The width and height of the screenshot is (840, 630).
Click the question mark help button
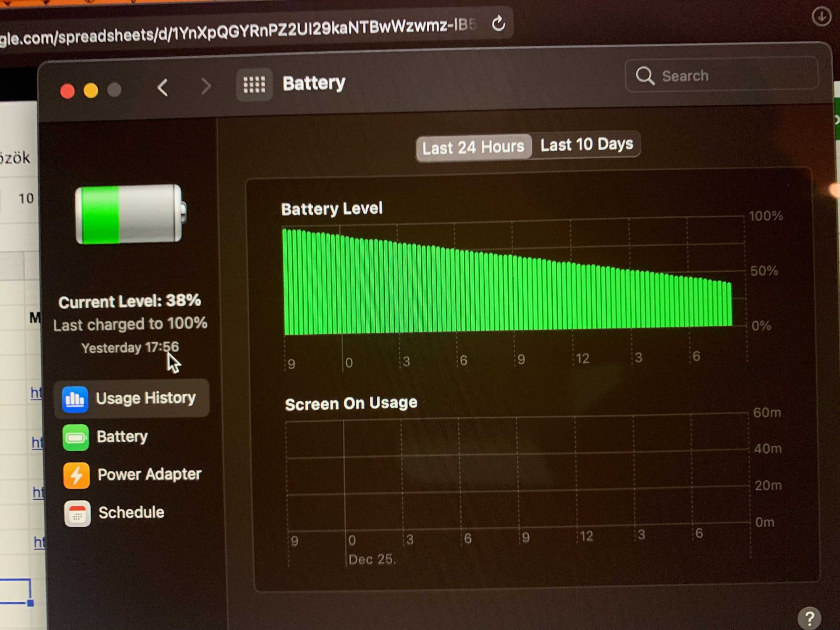(809, 618)
